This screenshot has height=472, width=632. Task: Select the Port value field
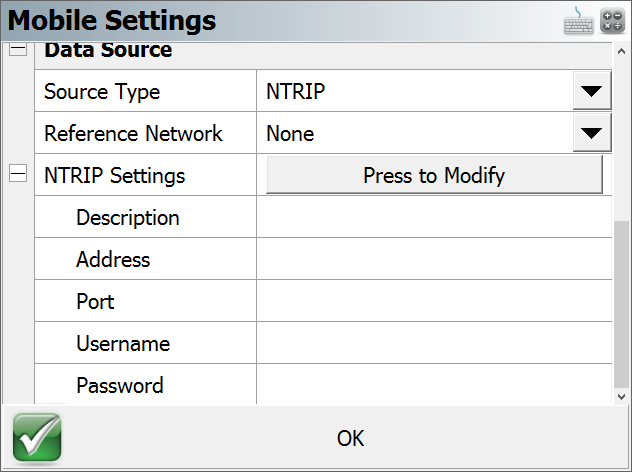(x=434, y=301)
